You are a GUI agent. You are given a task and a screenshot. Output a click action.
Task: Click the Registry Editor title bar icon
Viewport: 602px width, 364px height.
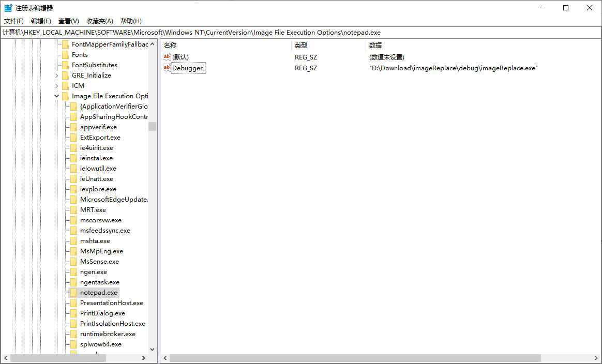click(x=8, y=8)
